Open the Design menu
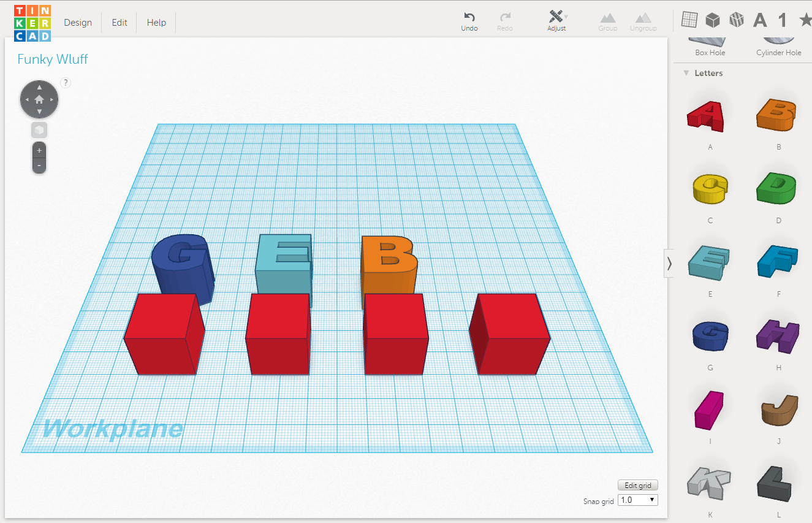Screen dimensions: 812x523 [78, 22]
